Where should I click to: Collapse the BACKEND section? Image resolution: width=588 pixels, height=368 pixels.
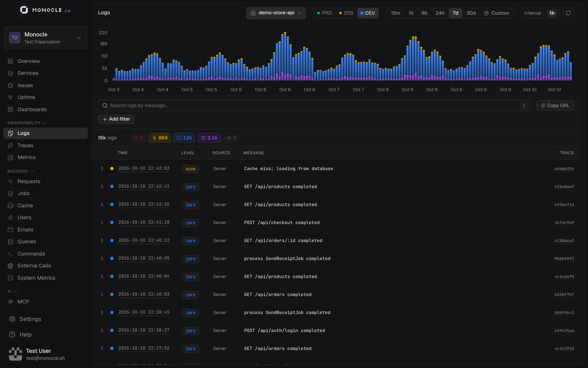[x=20, y=171]
